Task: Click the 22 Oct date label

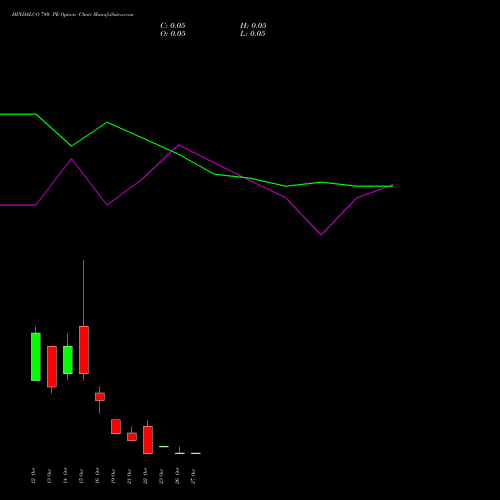Action: (x=145, y=476)
